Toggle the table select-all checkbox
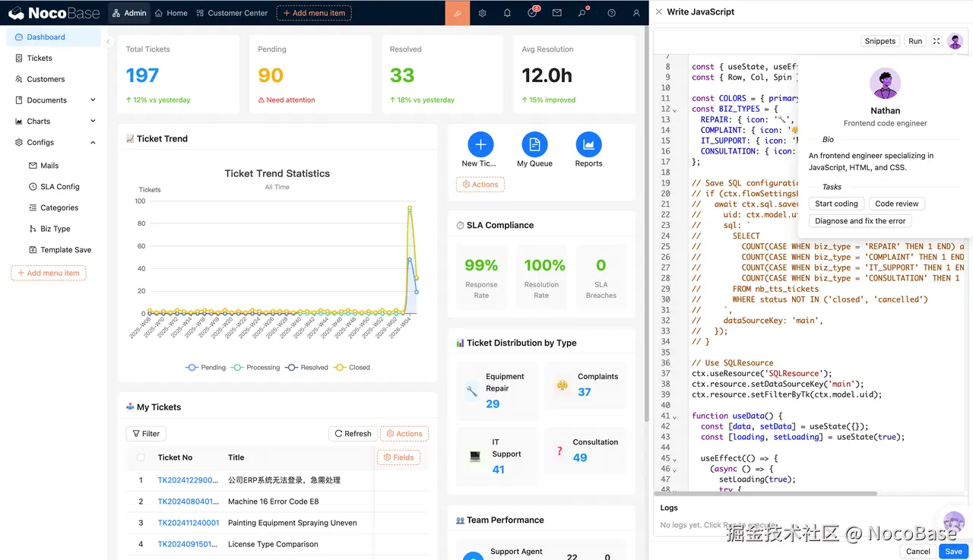The height and width of the screenshot is (560, 973). pyautogui.click(x=141, y=457)
